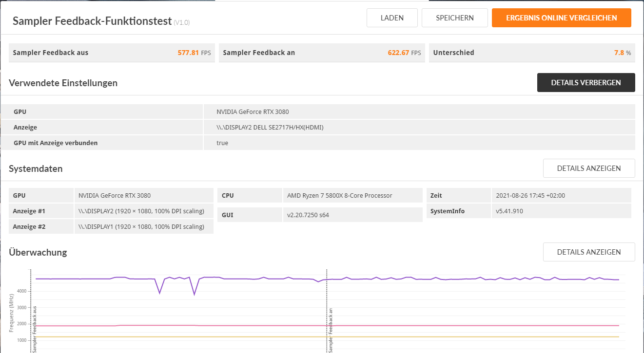
Task: Click NVIDIA GeForce RTX 3080 in Systemdaten
Action: [115, 196]
